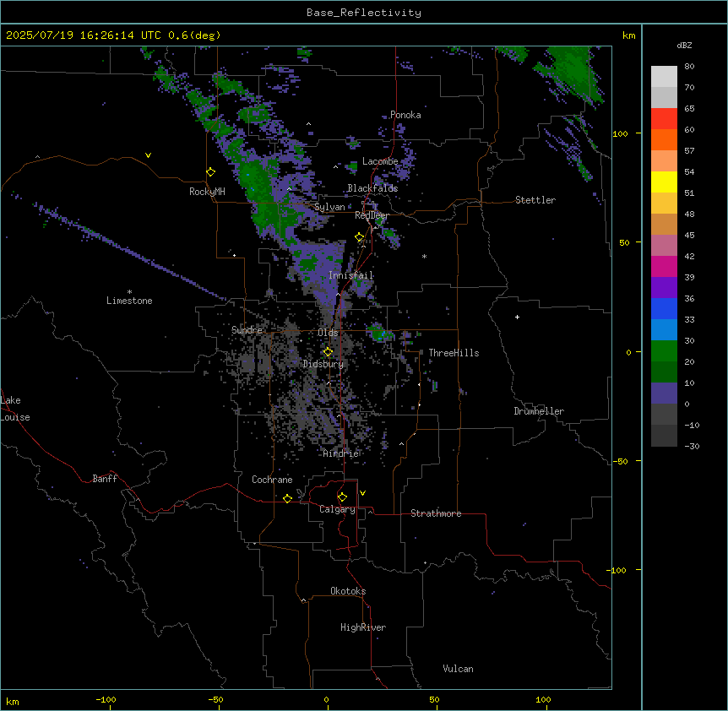The width and height of the screenshot is (728, 711).
Task: Click the Banff town label
Action: pos(105,479)
